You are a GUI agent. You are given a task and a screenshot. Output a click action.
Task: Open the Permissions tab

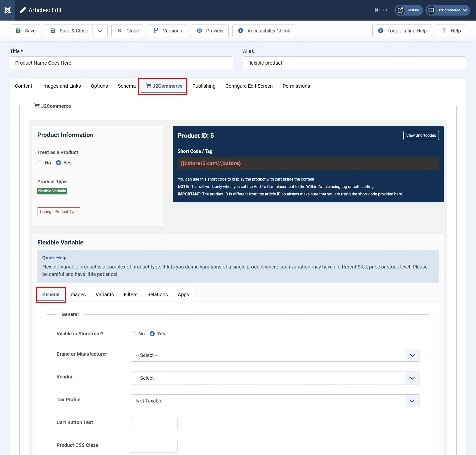296,86
